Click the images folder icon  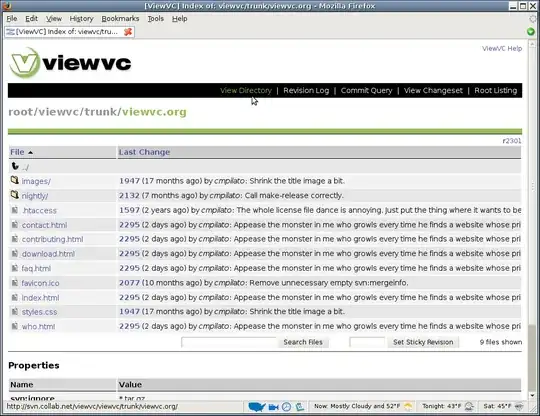tap(14, 180)
